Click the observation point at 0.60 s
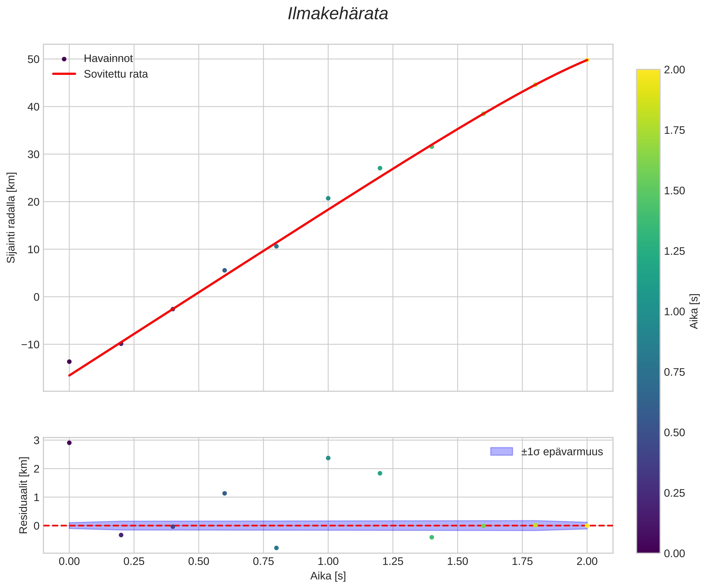 (x=225, y=270)
